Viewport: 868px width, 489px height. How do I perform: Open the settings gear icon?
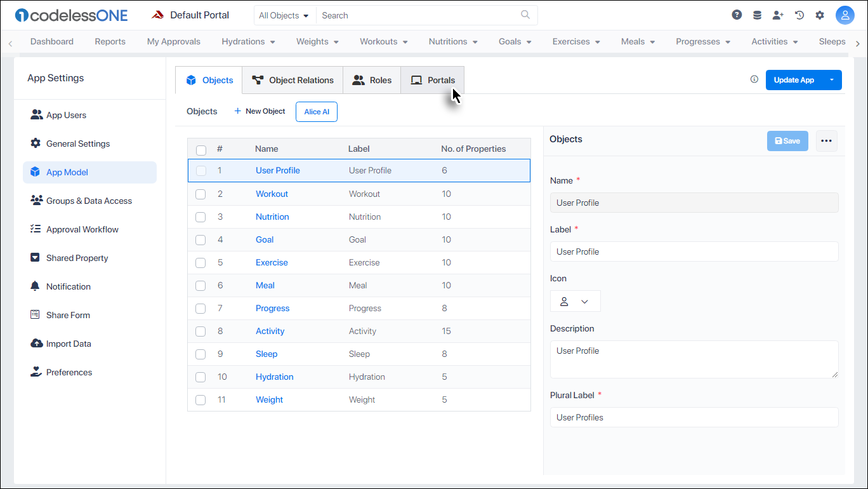820,14
